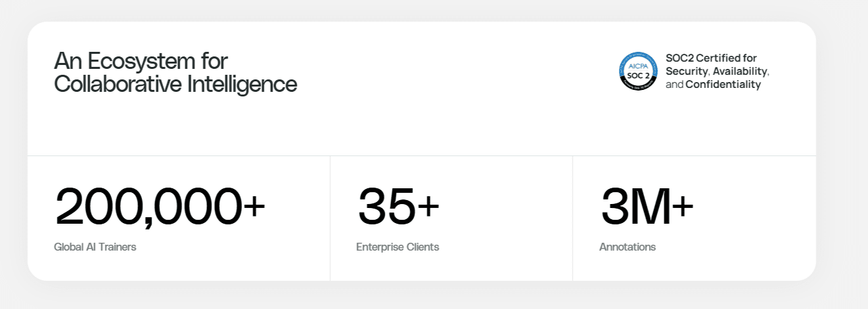Click the 200,000 statistic number

pyautogui.click(x=148, y=207)
